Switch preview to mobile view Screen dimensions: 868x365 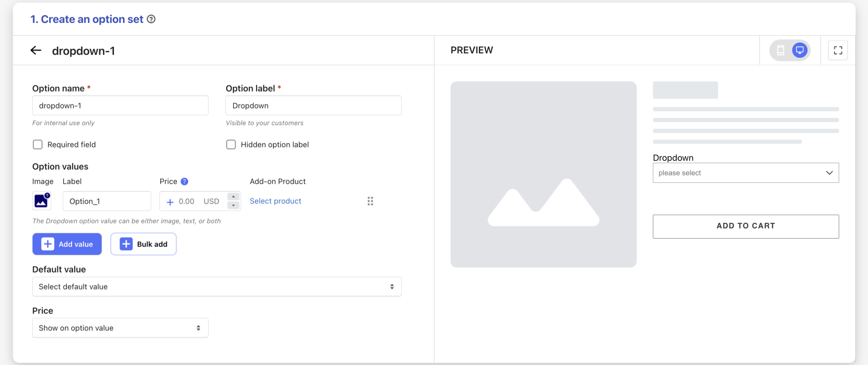(x=780, y=50)
